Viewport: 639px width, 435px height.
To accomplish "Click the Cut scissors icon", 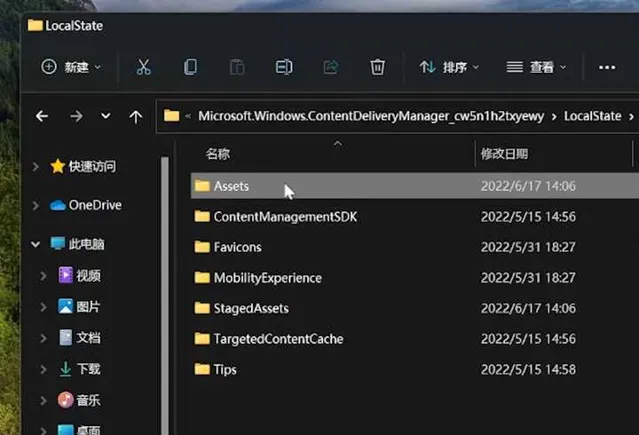I will point(143,67).
